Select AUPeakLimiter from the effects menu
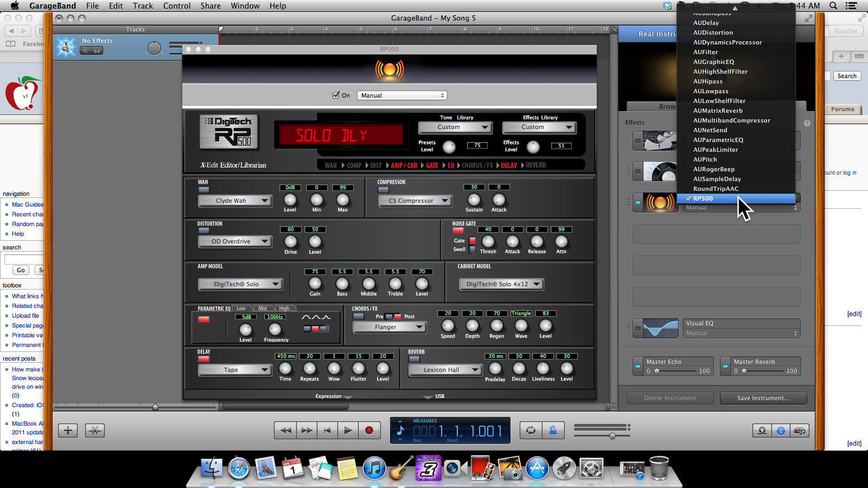This screenshot has width=868, height=488. point(736,150)
